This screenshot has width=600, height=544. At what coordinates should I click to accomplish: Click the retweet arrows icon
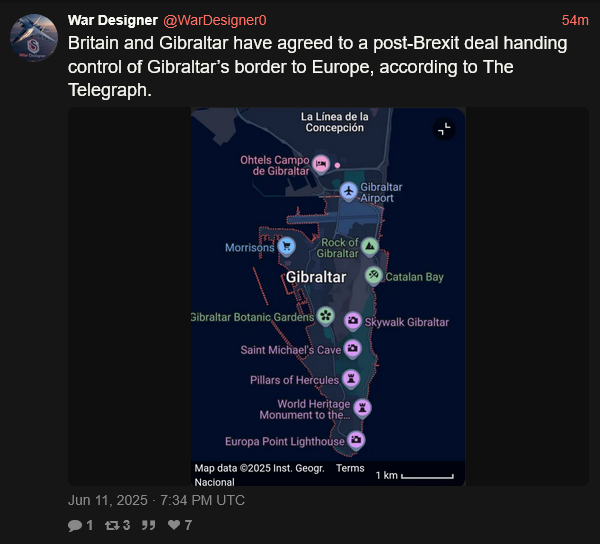112,525
